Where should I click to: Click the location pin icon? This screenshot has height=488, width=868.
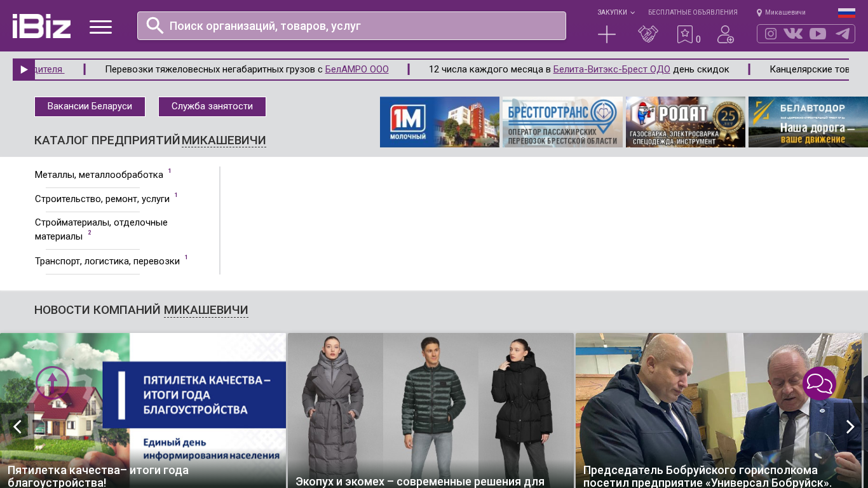click(759, 13)
